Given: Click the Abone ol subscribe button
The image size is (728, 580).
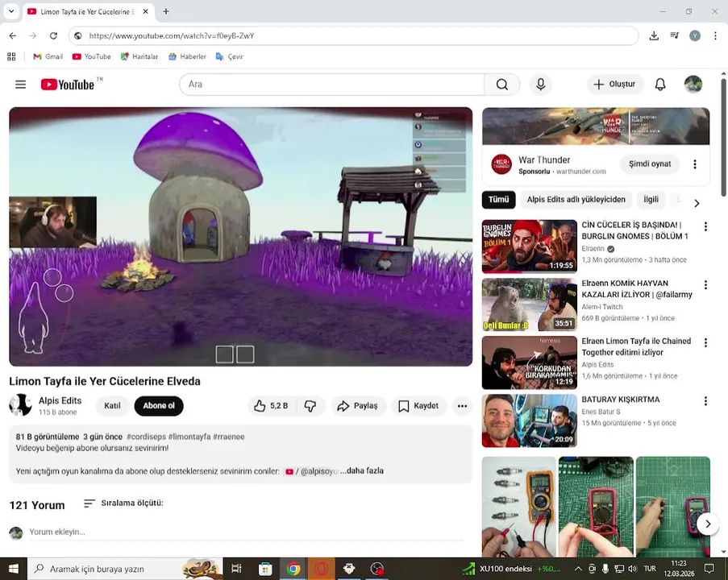Looking at the screenshot, I should [159, 406].
